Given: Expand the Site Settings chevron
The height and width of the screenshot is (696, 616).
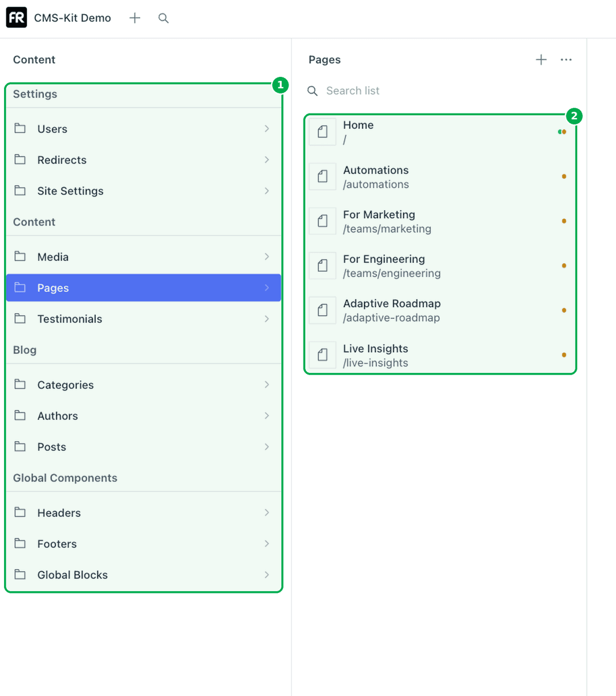Looking at the screenshot, I should 267,191.
